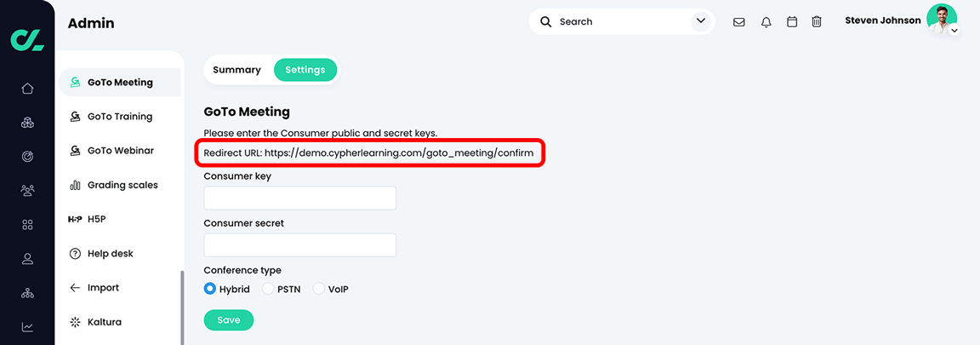Click the Grading scales bar-chart icon
The height and width of the screenshot is (345, 980).
tap(75, 186)
